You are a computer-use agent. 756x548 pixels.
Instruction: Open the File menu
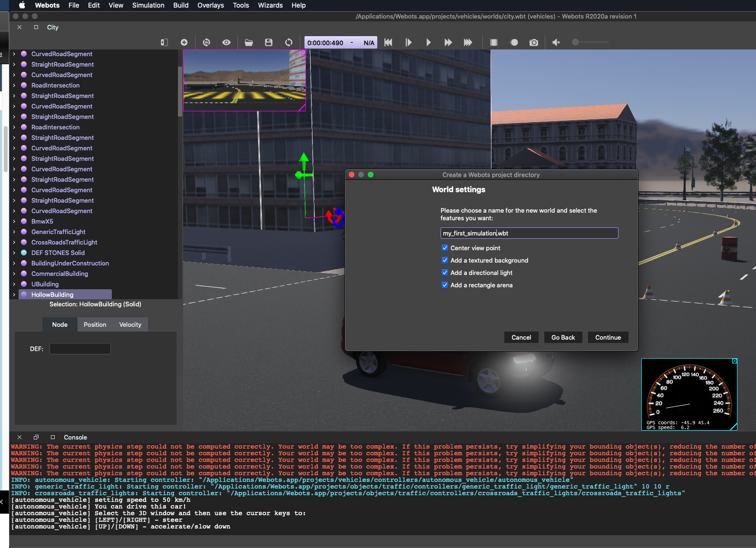(x=74, y=5)
